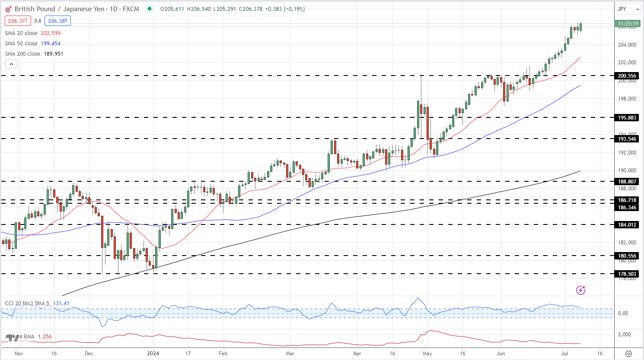The height and width of the screenshot is (360, 644).
Task: Click the 193.546 horizontal line label
Action: [627, 139]
